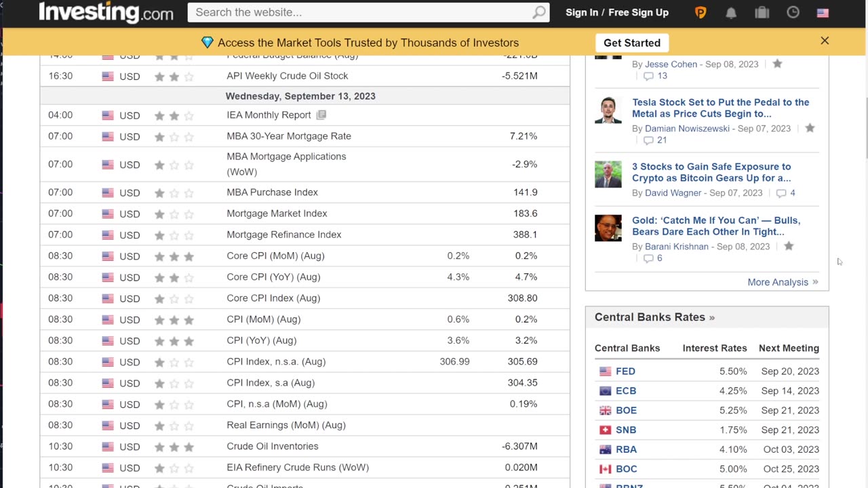Click the Damian Nowiszewski author name
This screenshot has height=488, width=868.
pyautogui.click(x=687, y=129)
